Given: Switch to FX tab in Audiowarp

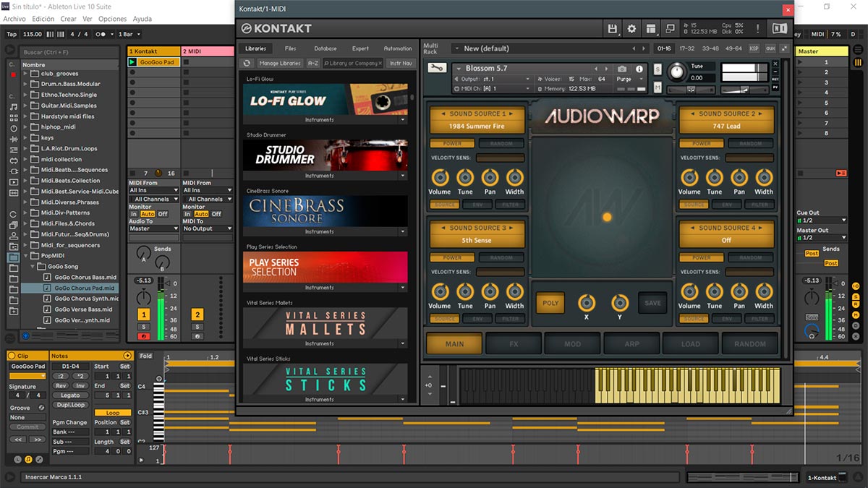Looking at the screenshot, I should [x=514, y=344].
